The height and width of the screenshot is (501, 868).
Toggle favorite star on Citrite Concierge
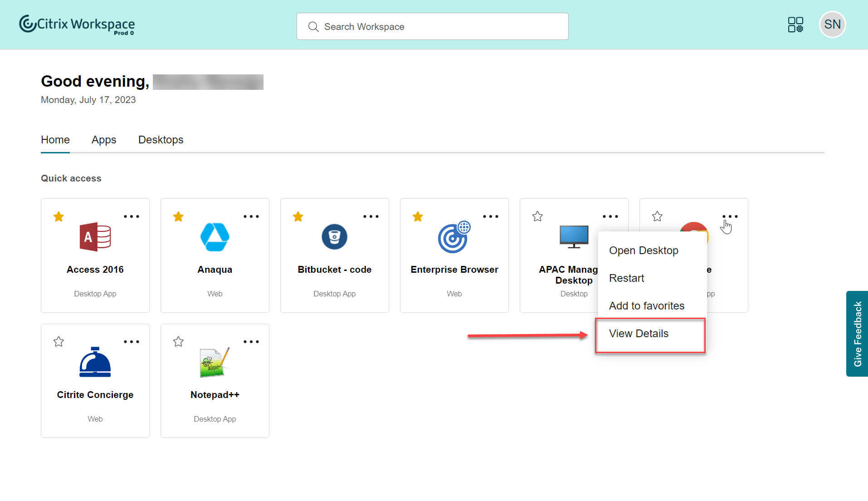[59, 342]
